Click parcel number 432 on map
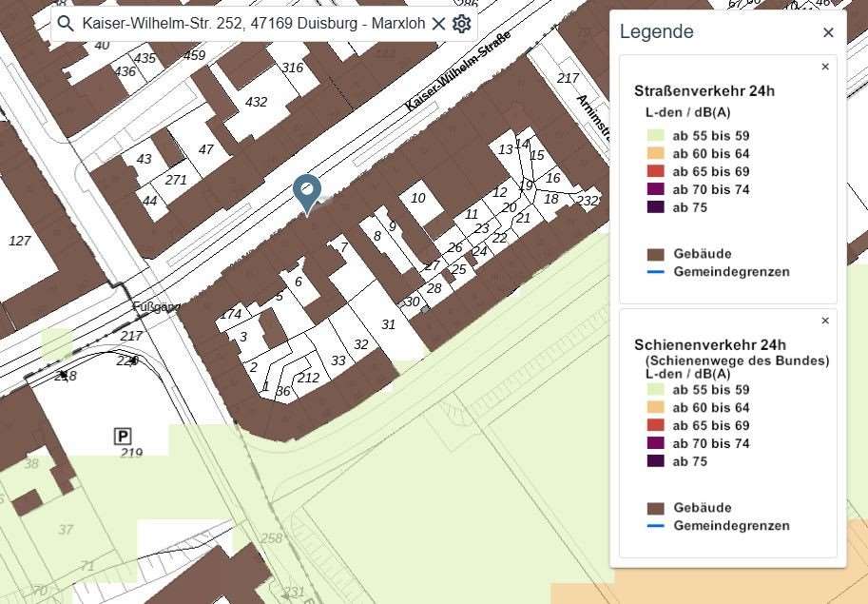This screenshot has height=604, width=868. 256,102
